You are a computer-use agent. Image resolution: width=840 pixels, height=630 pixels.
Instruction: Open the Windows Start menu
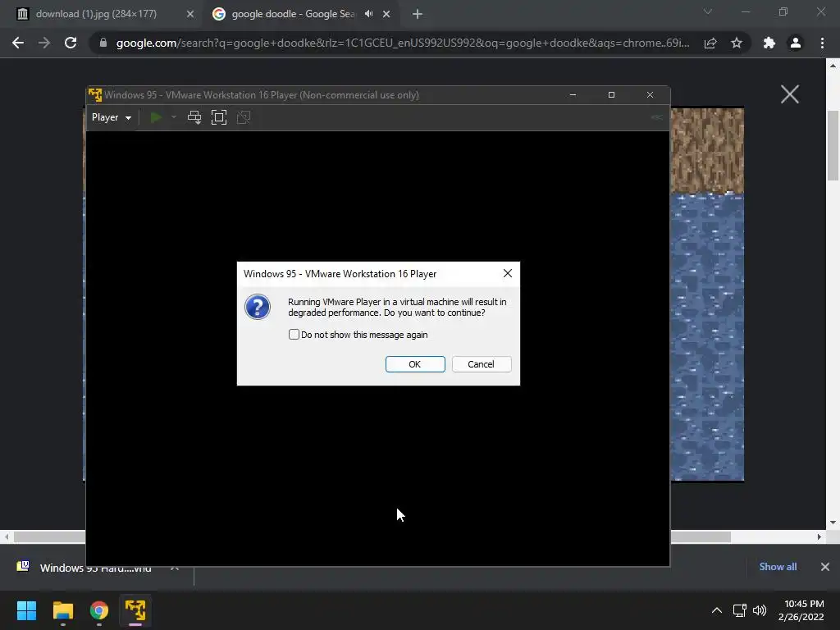pyautogui.click(x=26, y=610)
